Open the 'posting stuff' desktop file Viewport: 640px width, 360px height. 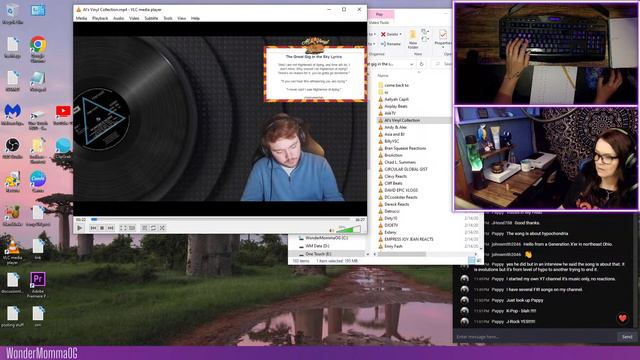13,317
